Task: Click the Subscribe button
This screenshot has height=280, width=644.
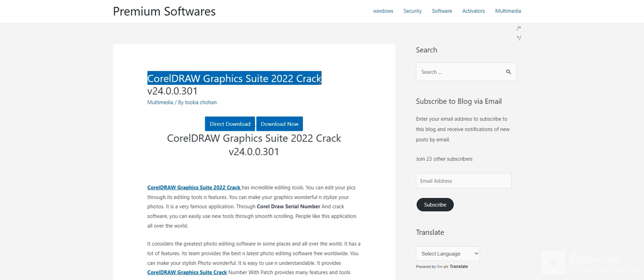Action: coord(435,205)
